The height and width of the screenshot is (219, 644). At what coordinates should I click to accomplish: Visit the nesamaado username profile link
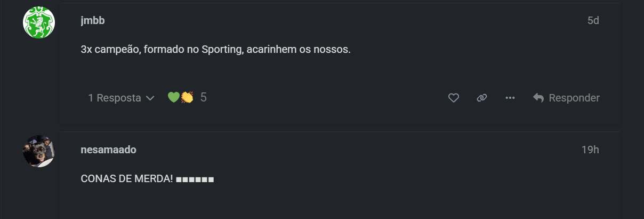[108, 150]
